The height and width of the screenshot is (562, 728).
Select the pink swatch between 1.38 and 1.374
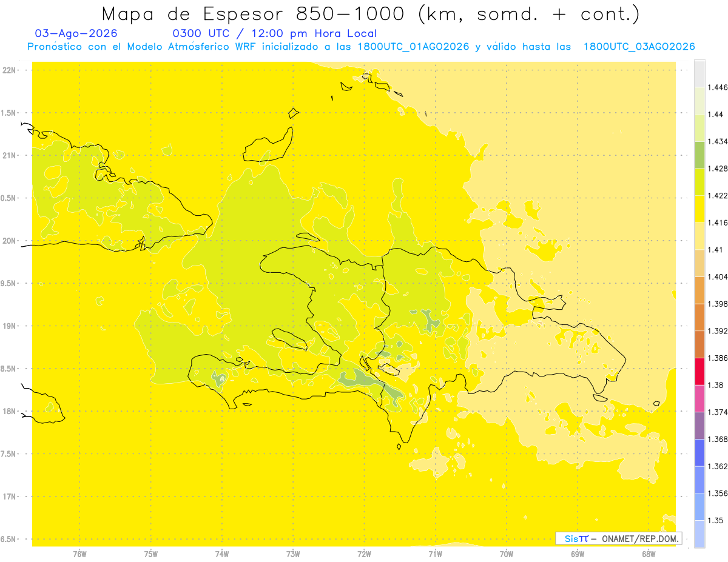click(x=699, y=398)
